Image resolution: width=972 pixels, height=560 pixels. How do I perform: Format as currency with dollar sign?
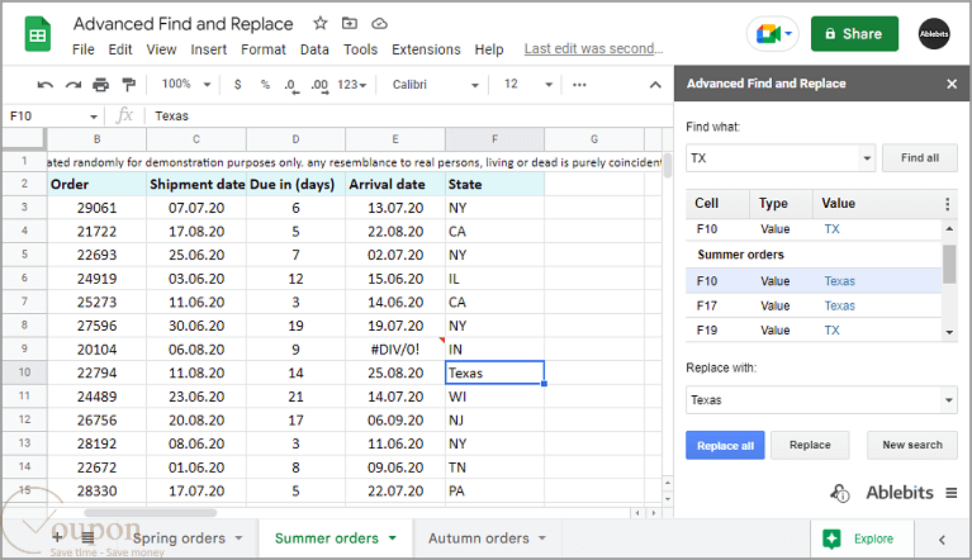238,84
